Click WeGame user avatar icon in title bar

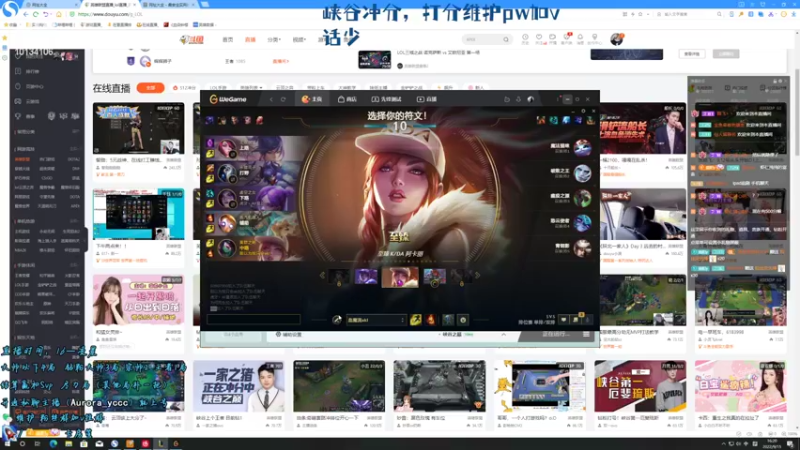[531, 99]
